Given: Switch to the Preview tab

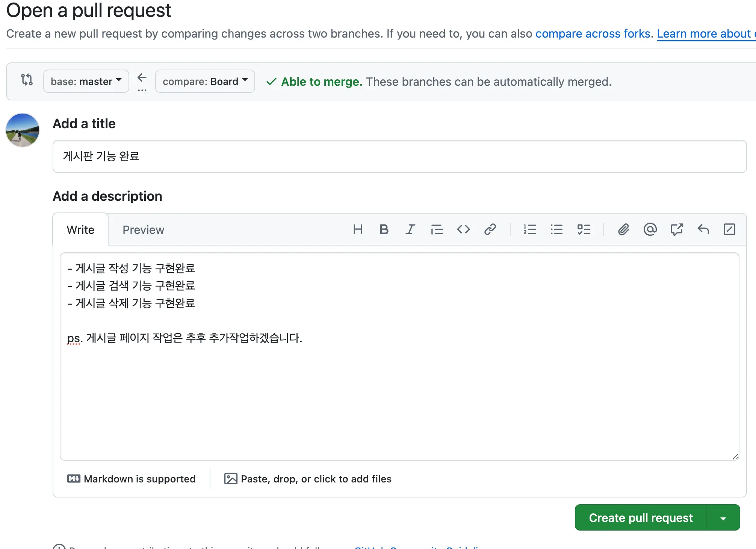Looking at the screenshot, I should pos(143,230).
